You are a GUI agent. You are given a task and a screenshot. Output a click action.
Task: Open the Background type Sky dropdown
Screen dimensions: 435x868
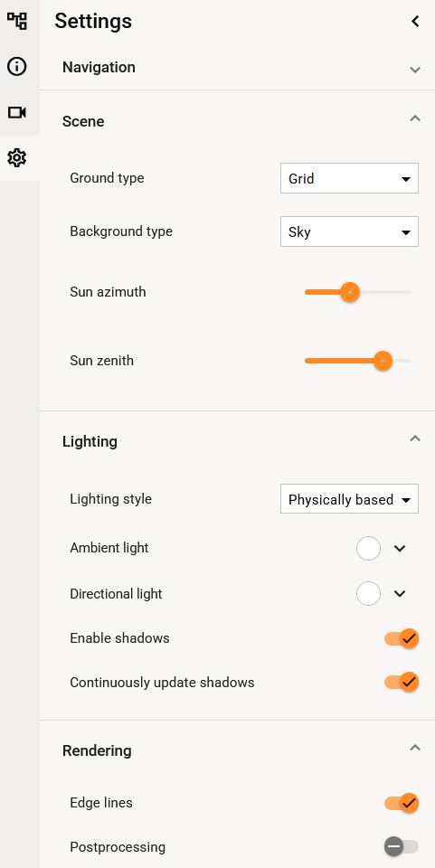349,231
